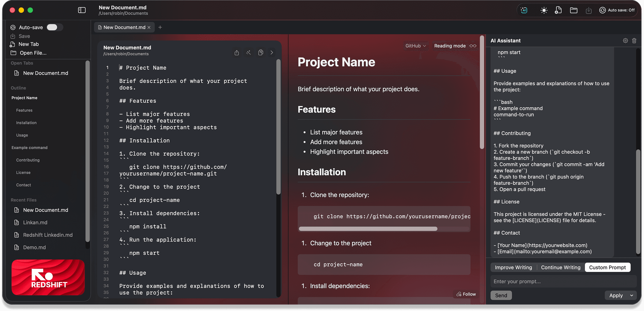Create a new file with the new-document icon

pos(558,10)
